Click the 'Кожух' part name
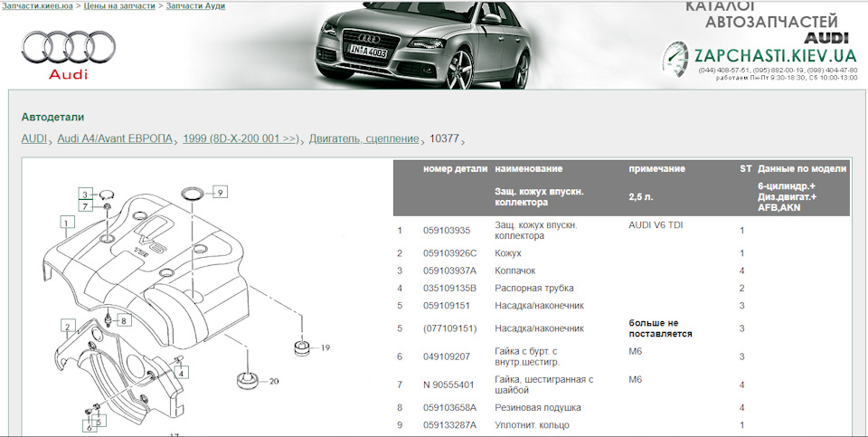868x437 pixels. click(507, 253)
